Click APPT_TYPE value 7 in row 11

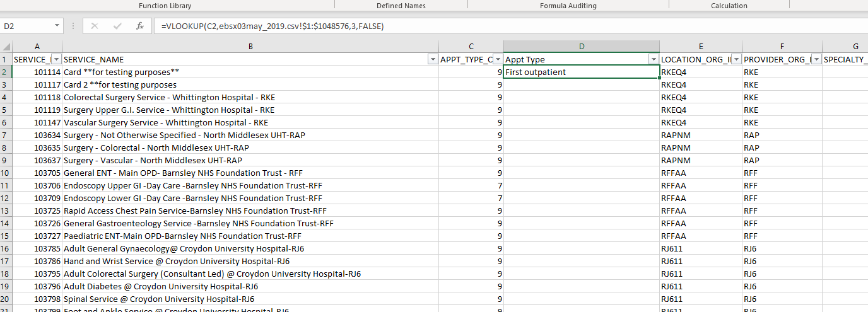tap(471, 185)
